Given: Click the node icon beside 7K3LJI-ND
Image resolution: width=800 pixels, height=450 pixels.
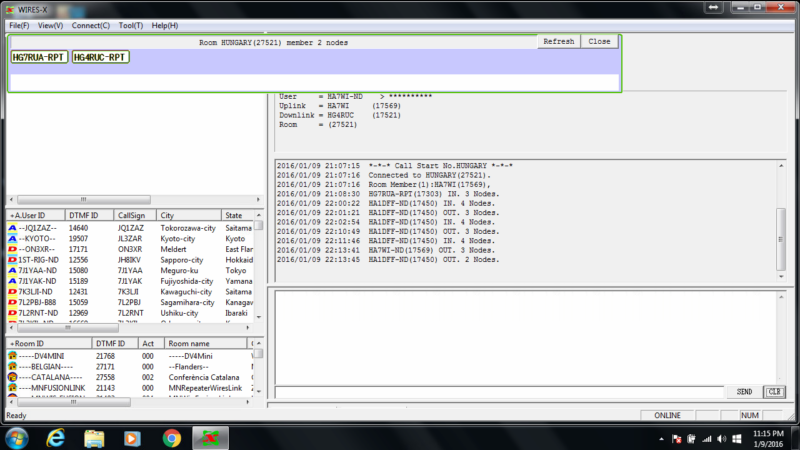Looking at the screenshot, I should click(x=12, y=290).
